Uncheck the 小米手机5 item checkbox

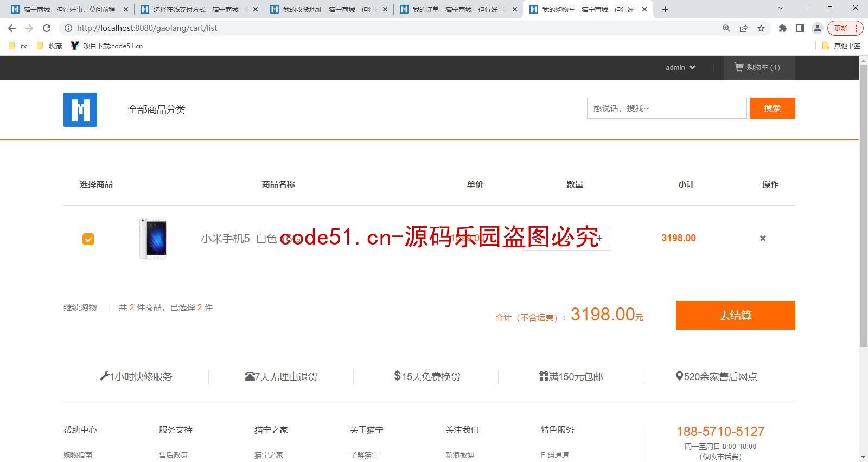(x=88, y=239)
